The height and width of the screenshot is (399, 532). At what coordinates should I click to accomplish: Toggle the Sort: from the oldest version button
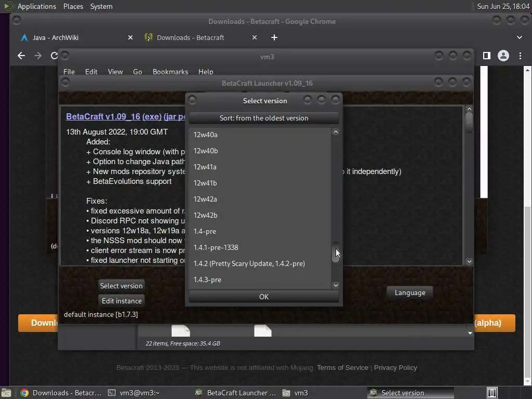tap(263, 118)
